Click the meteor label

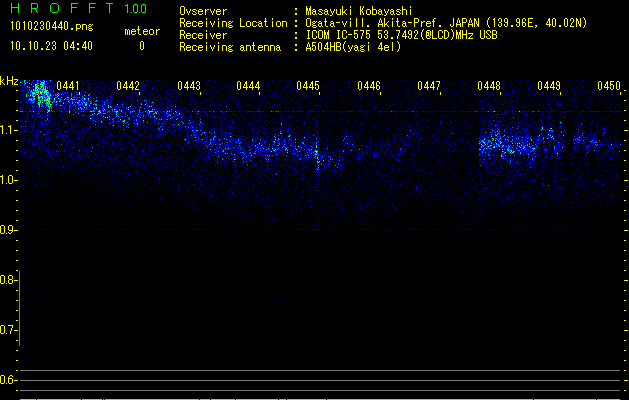(142, 31)
